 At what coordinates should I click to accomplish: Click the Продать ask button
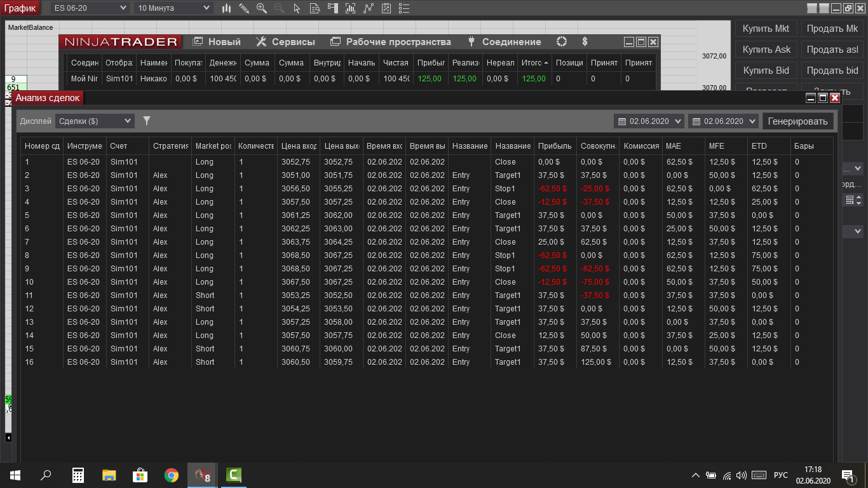(832, 50)
